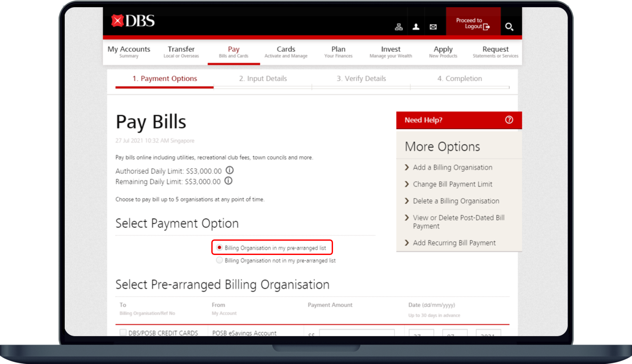Click info icon beside Remaining Daily Limit
632x364 pixels.
(x=228, y=181)
